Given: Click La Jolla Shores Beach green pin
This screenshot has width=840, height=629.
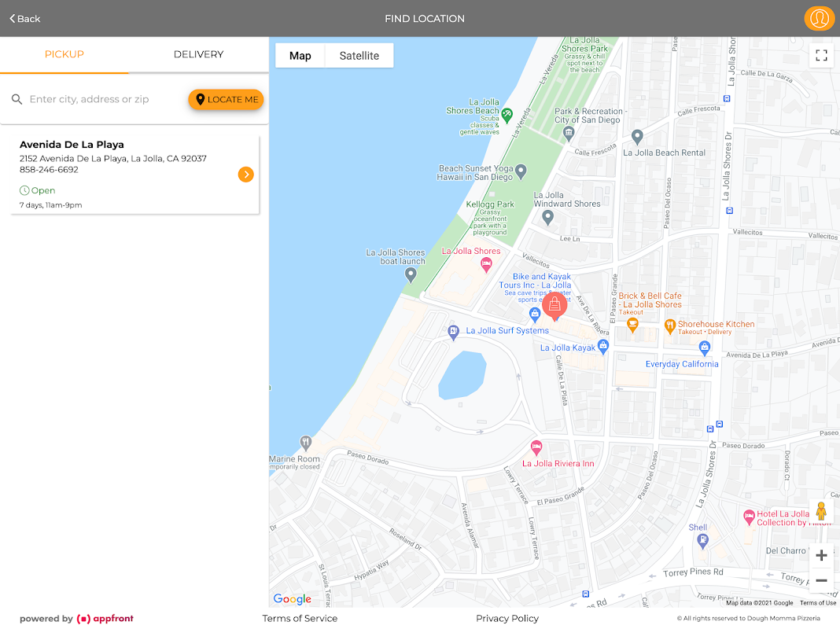Looking at the screenshot, I should (x=507, y=115).
